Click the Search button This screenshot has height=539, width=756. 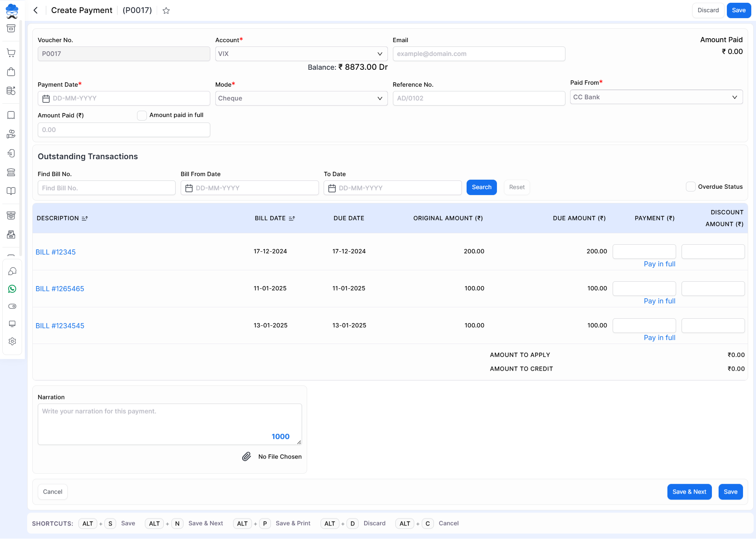coord(482,188)
